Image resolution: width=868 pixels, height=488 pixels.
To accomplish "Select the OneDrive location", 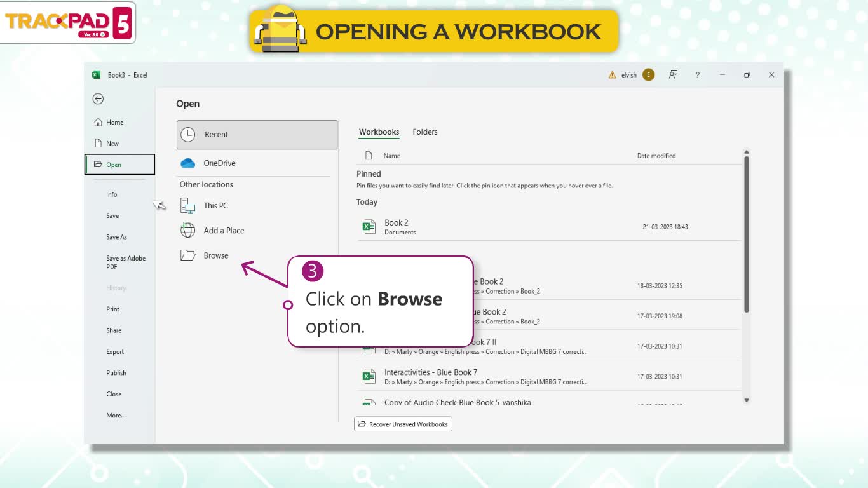I will (x=254, y=163).
